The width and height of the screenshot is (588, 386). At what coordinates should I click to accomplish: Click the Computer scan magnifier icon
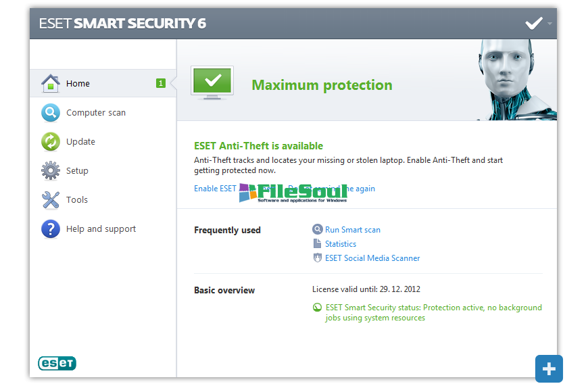(51, 113)
